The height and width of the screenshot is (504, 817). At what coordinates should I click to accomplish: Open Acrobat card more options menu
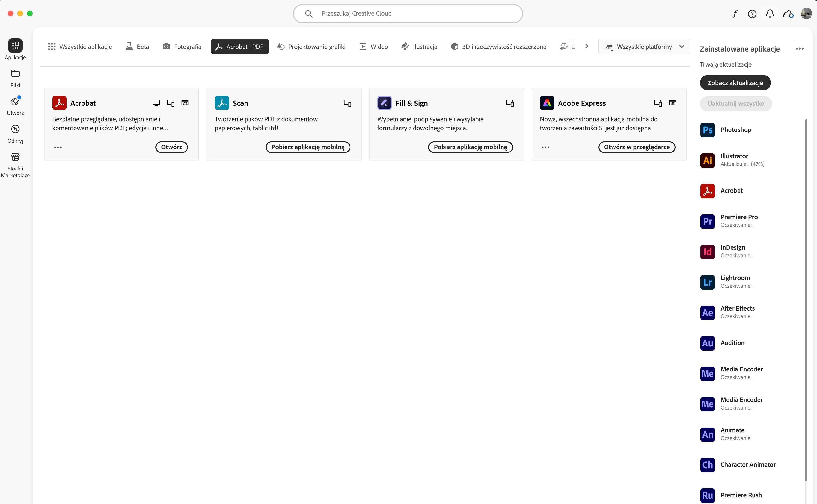tap(58, 147)
